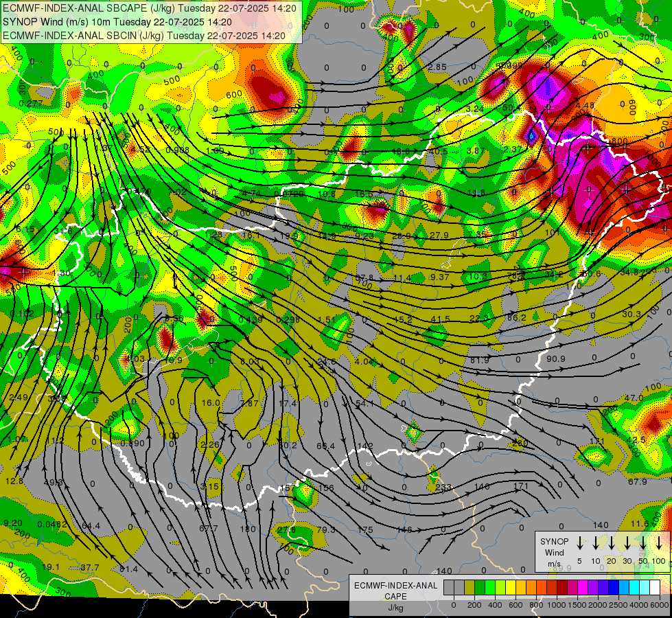Click the map value 3.87
Screen dimensions: 672x618
click(475, 150)
